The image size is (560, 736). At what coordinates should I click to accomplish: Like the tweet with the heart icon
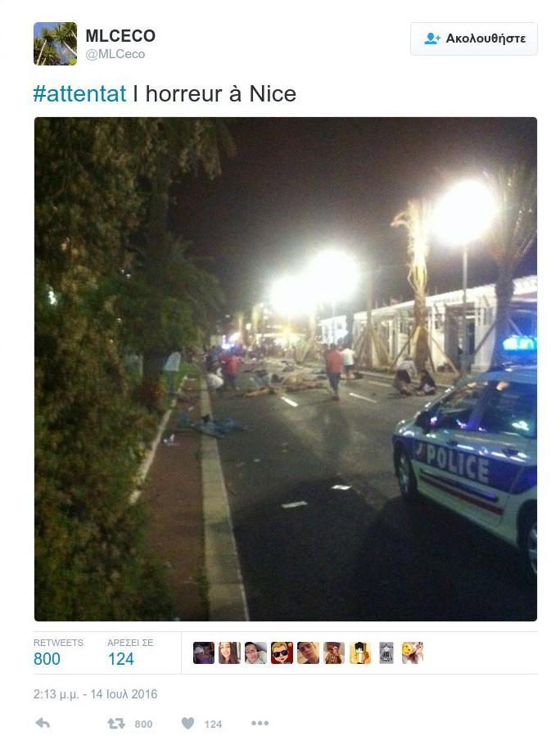187,724
